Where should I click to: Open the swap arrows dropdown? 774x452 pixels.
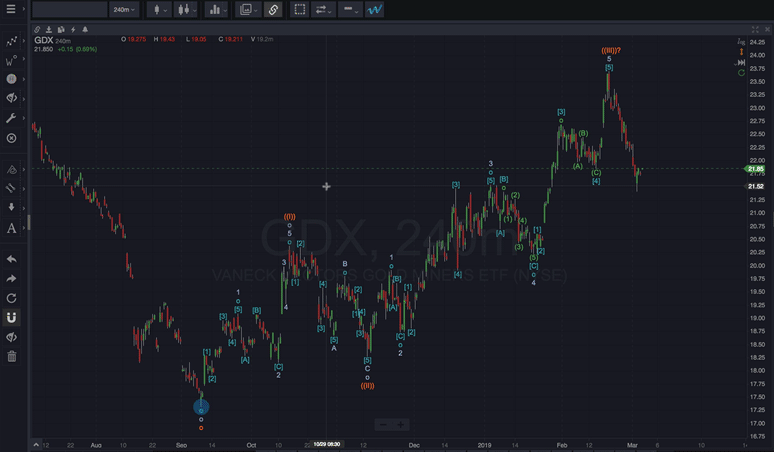323,9
